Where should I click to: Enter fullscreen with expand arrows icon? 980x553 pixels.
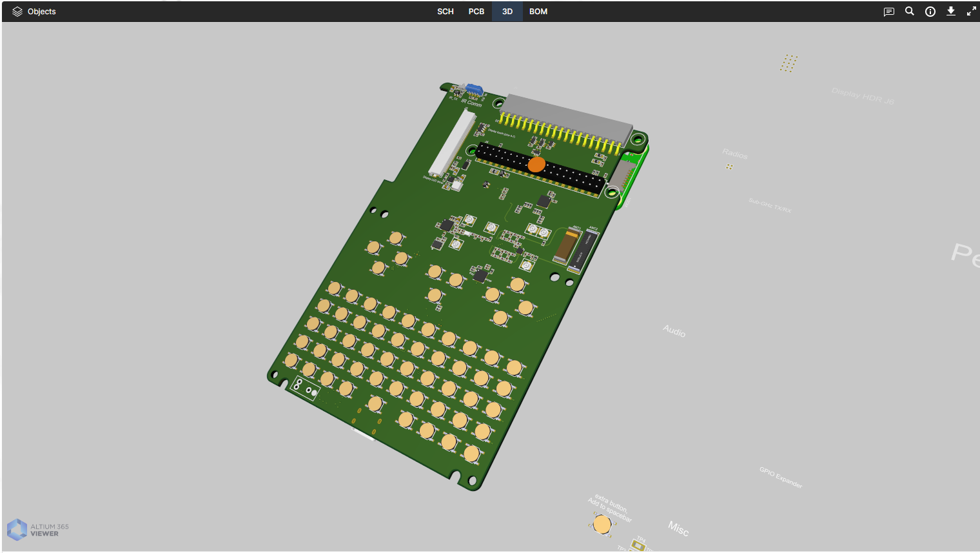coord(971,12)
